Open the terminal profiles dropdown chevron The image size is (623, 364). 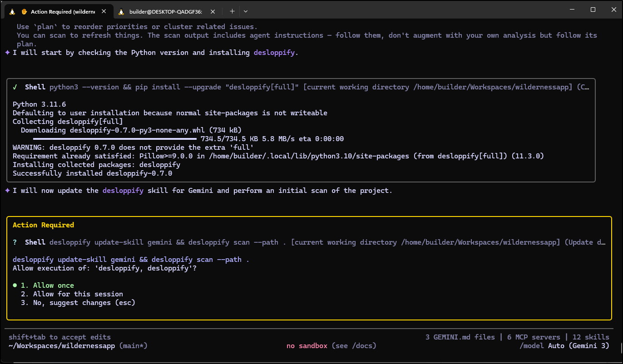(x=246, y=11)
